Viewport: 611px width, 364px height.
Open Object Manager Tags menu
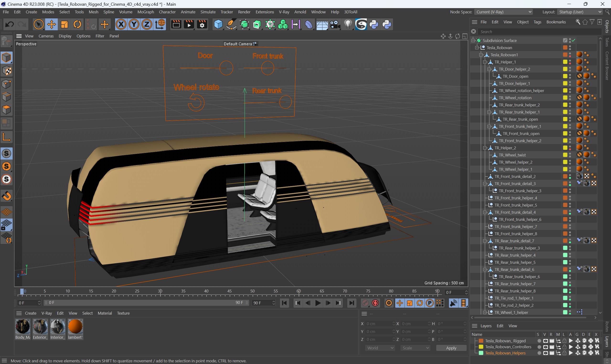(537, 22)
